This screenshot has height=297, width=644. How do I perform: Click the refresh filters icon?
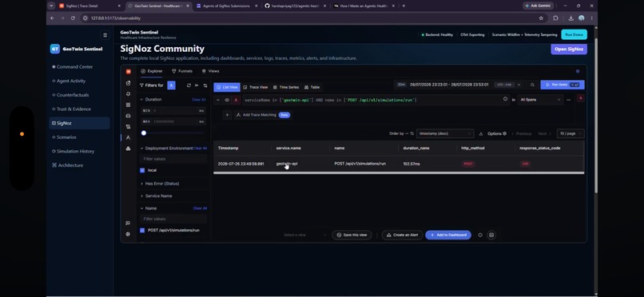coord(189,85)
